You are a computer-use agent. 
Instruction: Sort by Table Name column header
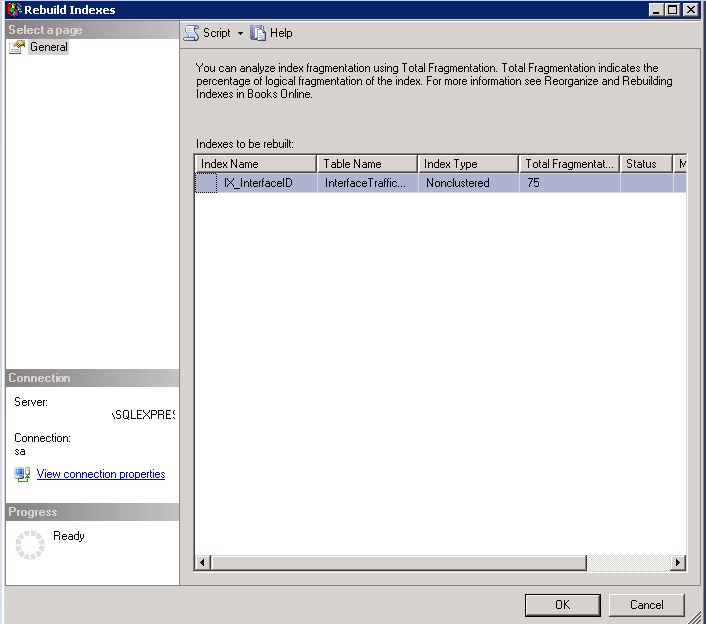367,164
